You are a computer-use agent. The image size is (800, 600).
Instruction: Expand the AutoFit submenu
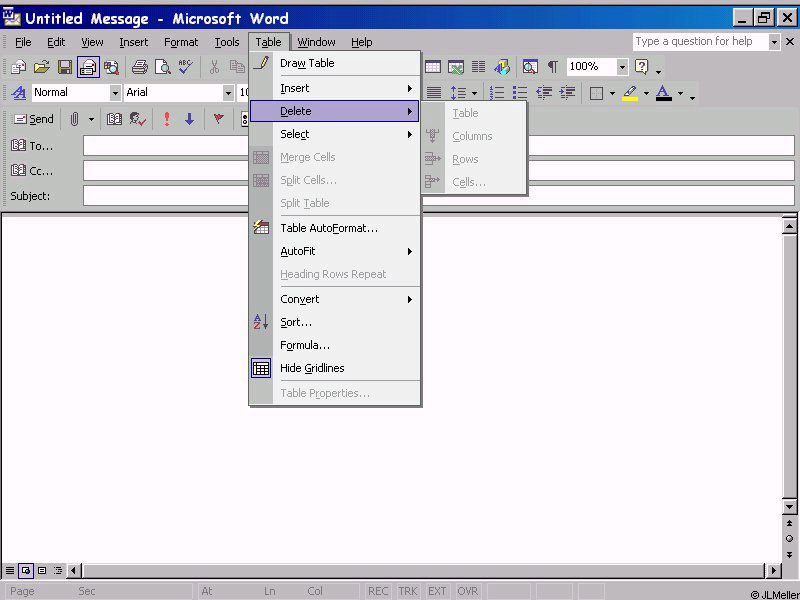coord(335,251)
